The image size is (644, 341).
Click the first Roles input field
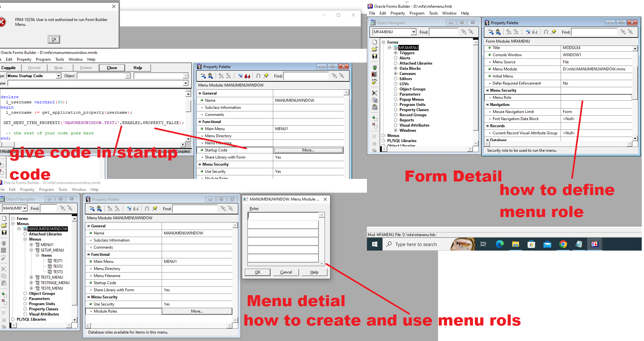283,216
